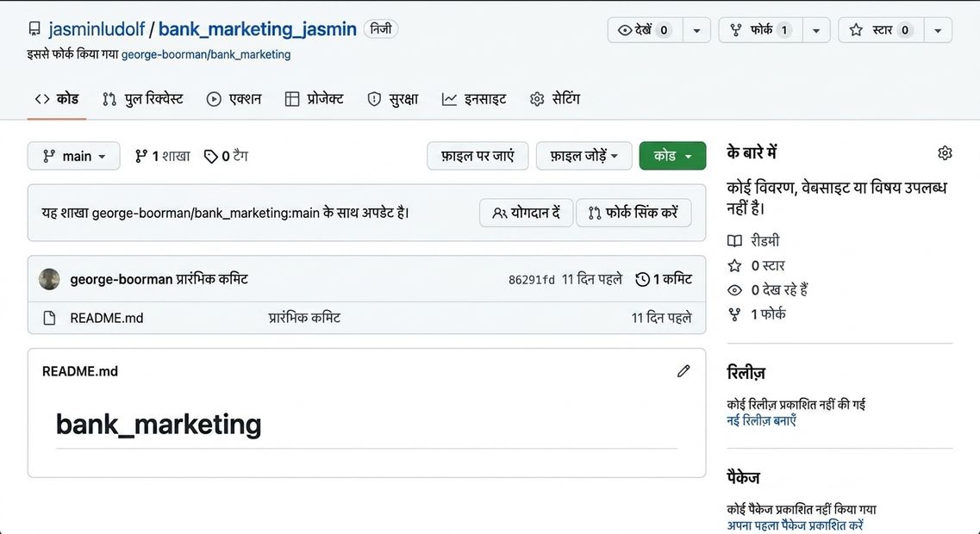This screenshot has width=980, height=534.
Task: Open the jasminludolf owner link
Action: point(97,28)
